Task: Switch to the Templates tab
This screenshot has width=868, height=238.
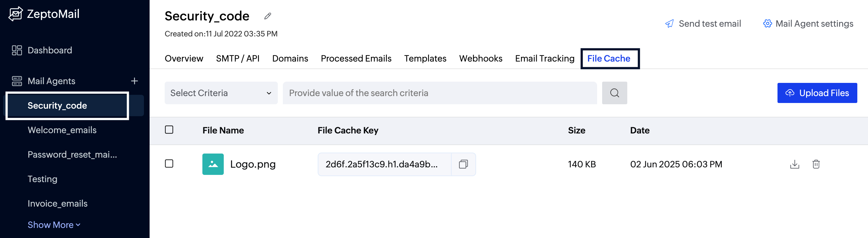Action: click(x=425, y=59)
